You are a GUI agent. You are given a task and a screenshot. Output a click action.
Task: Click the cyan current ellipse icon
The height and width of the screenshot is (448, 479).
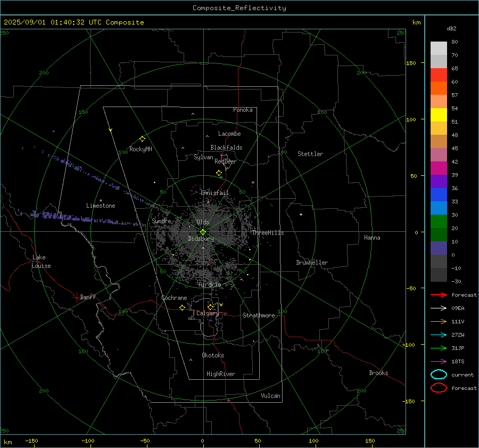click(x=439, y=374)
